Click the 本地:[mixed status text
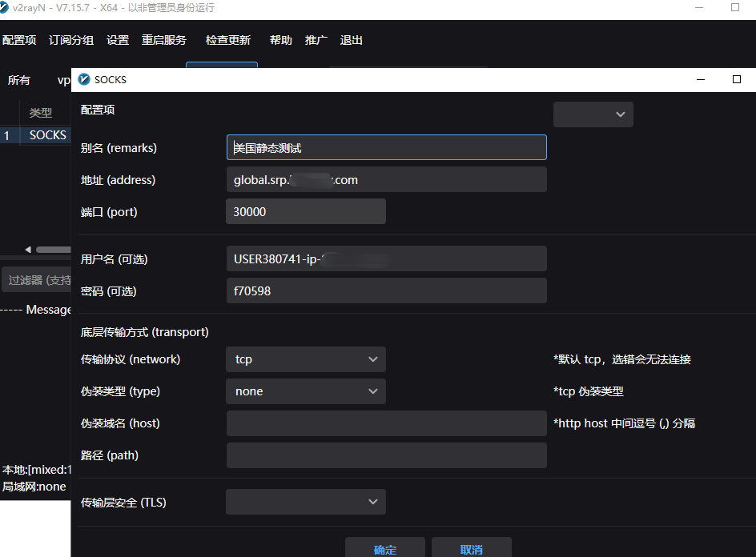The image size is (756, 557). 37,470
